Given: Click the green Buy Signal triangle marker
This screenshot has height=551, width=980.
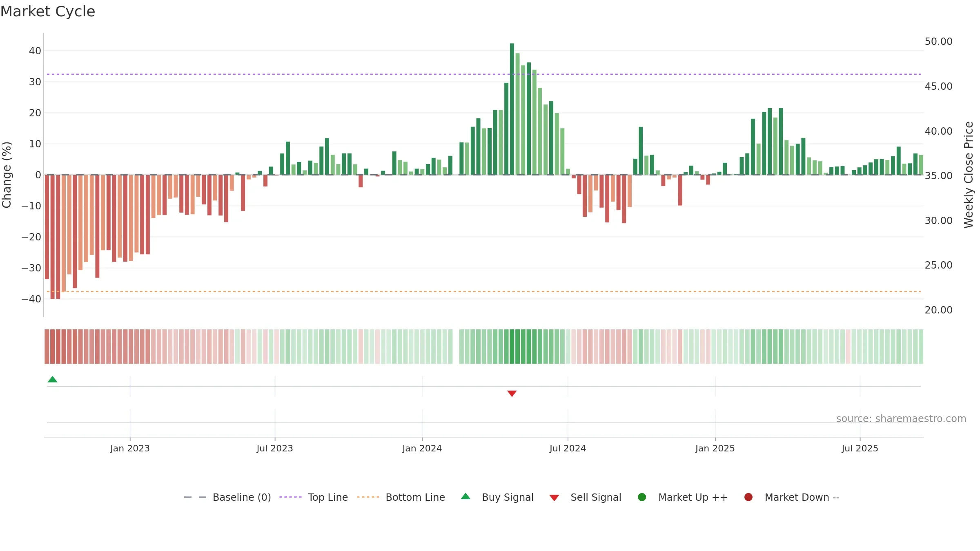Looking at the screenshot, I should point(52,379).
